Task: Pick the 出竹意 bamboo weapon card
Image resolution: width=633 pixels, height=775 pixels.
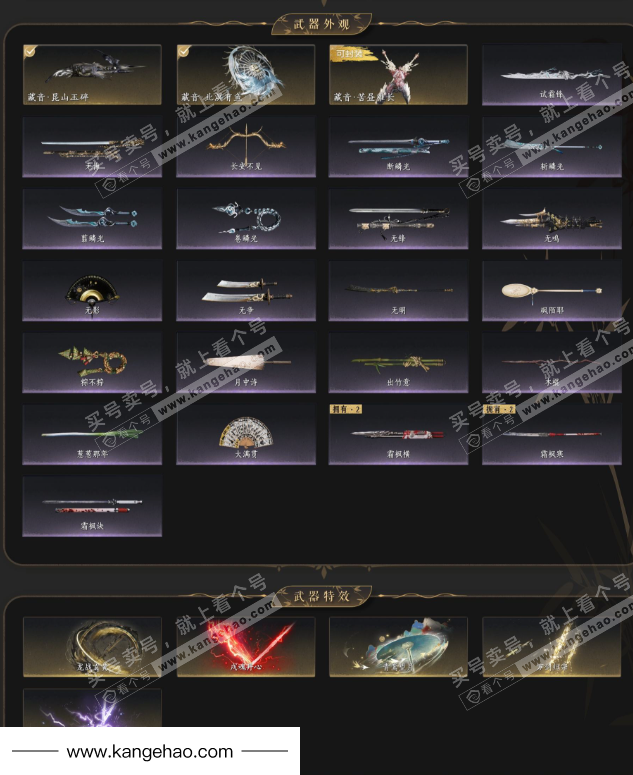Action: tap(398, 363)
